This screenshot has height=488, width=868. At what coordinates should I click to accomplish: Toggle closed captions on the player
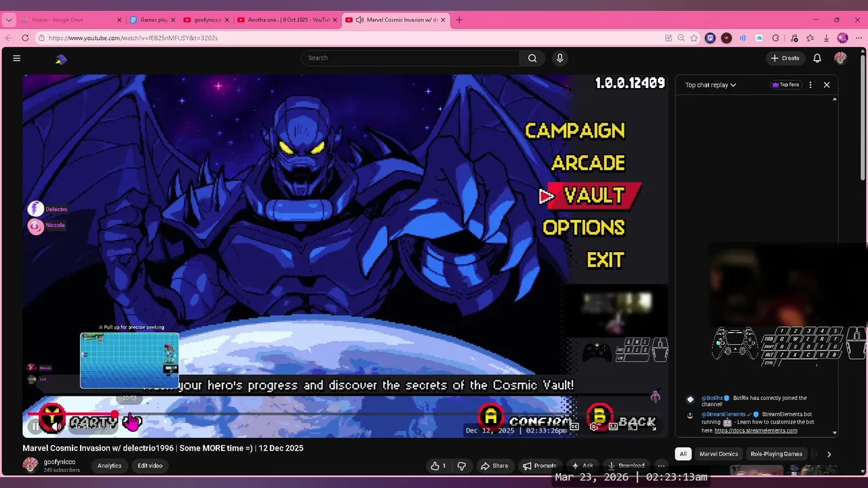(574, 426)
